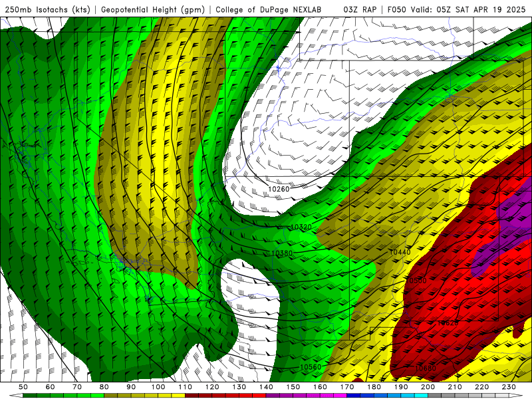Select the 10380 height contour label
This screenshot has width=532, height=399.
point(281,253)
